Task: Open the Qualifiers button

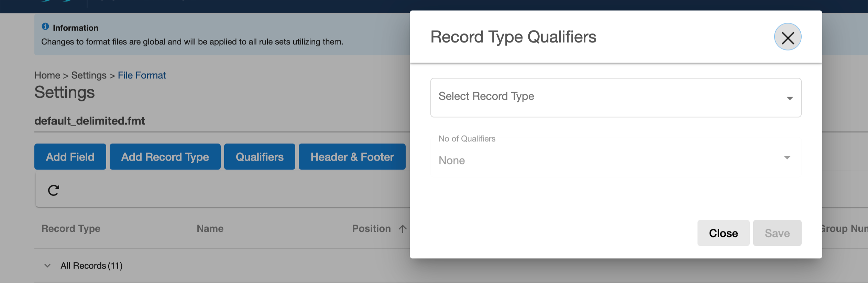Action: [260, 157]
